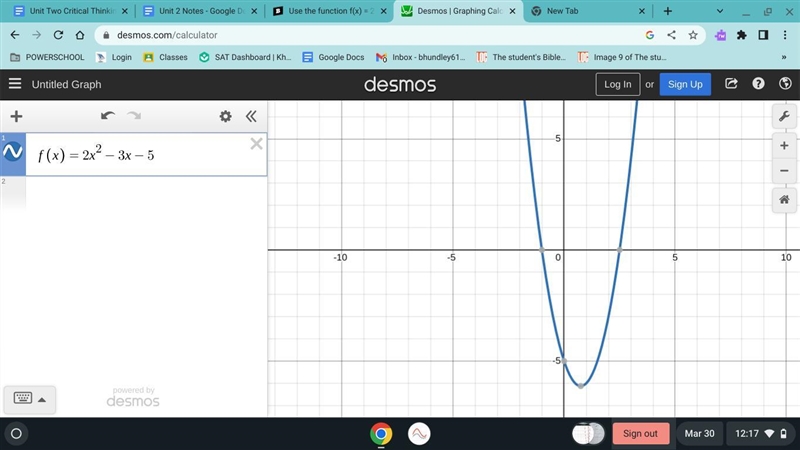Show more bookmarks with double chevron
Image resolution: width=800 pixels, height=450 pixels.
pyautogui.click(x=784, y=57)
